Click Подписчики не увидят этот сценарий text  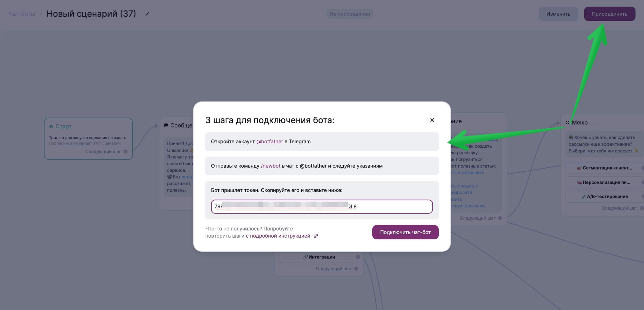click(85, 143)
